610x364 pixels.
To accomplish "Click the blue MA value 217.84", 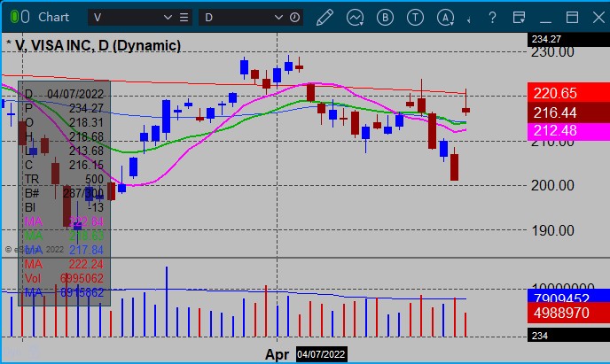I will click(86, 250).
